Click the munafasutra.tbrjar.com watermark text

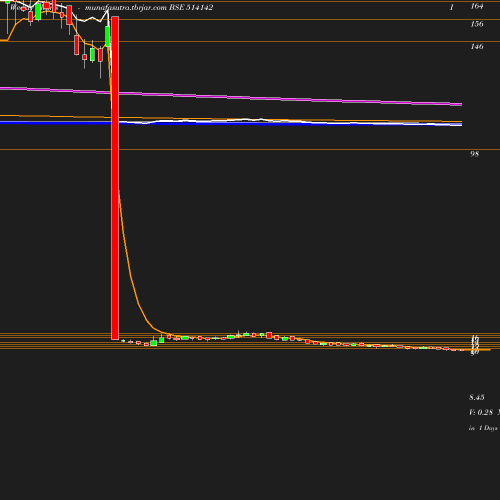pyautogui.click(x=126, y=7)
